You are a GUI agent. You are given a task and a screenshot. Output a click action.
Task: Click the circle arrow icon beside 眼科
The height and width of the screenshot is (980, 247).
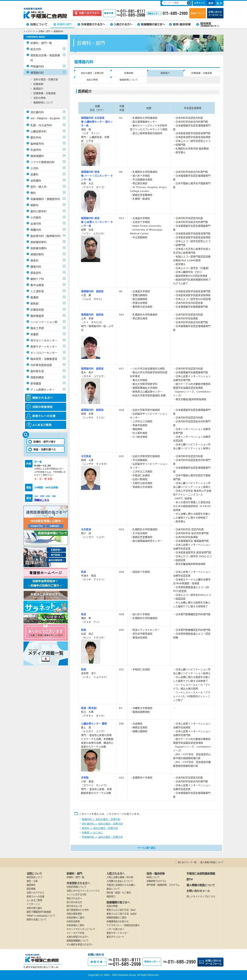tap(28, 193)
